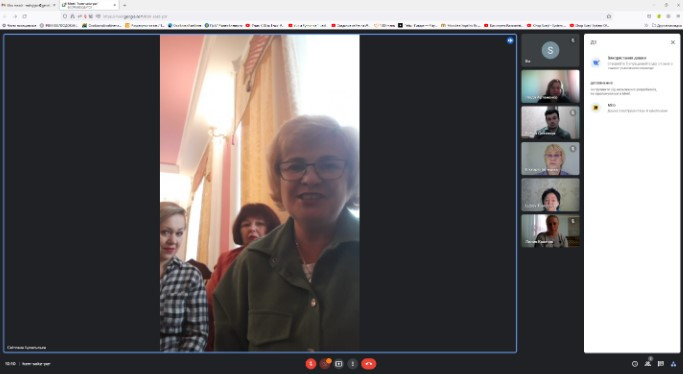Click the red leave call button
Image resolution: width=683 pixels, height=374 pixels.
pos(369,364)
